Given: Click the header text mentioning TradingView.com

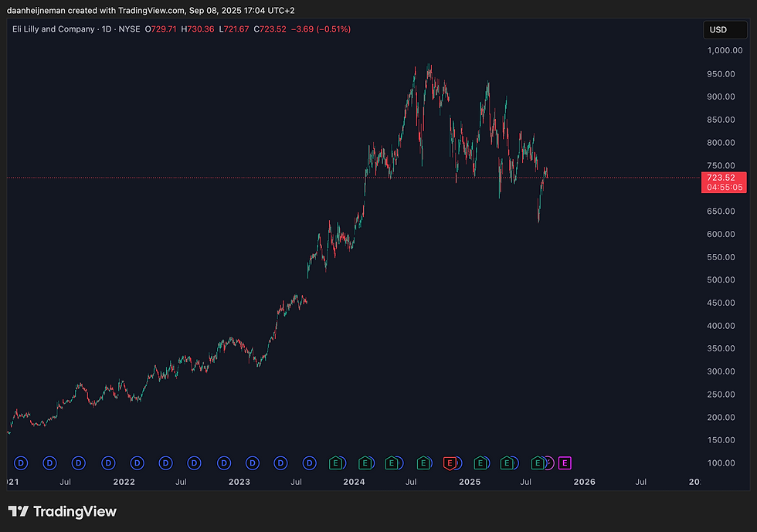Looking at the screenshot, I should pyautogui.click(x=151, y=10).
